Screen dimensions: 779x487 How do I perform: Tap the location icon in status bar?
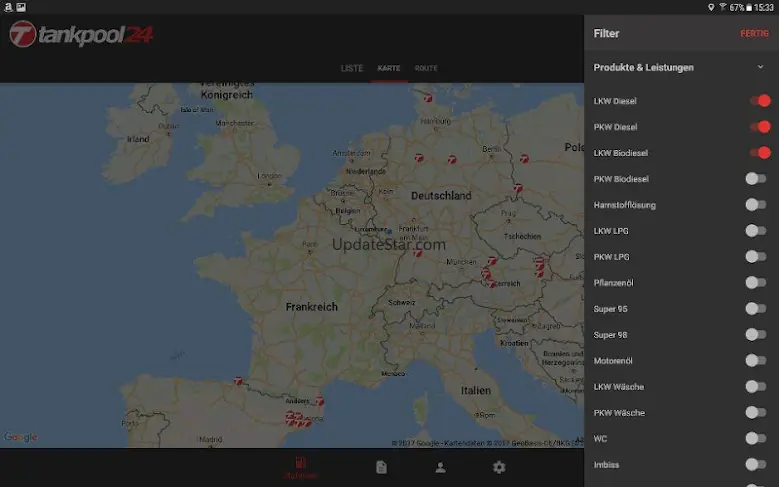coord(711,7)
